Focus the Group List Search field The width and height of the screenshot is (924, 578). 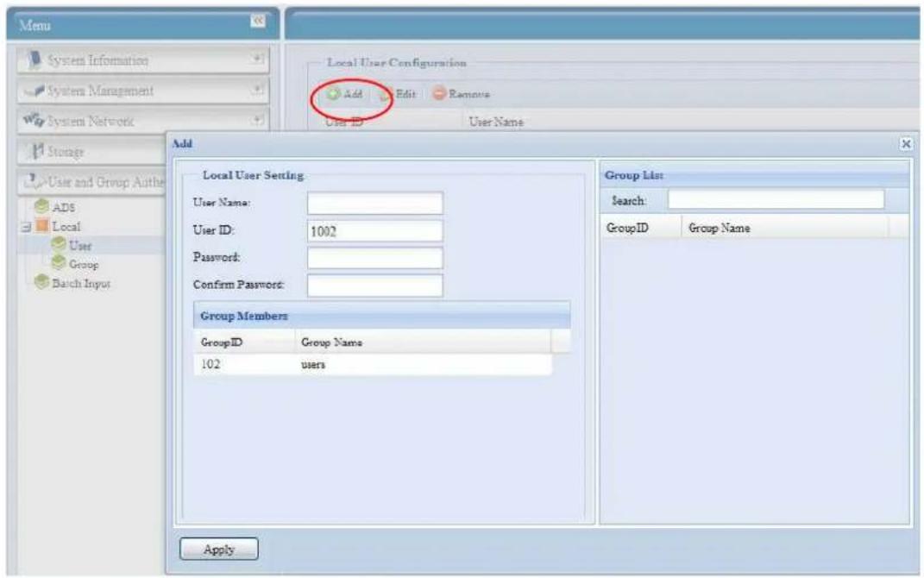(776, 200)
